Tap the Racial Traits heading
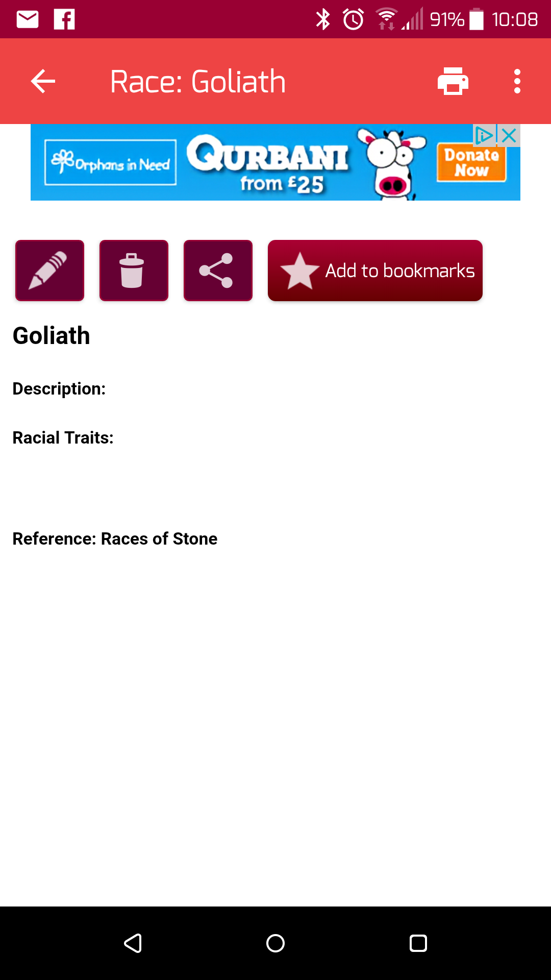Screen dimensions: 551x980 coord(63,438)
